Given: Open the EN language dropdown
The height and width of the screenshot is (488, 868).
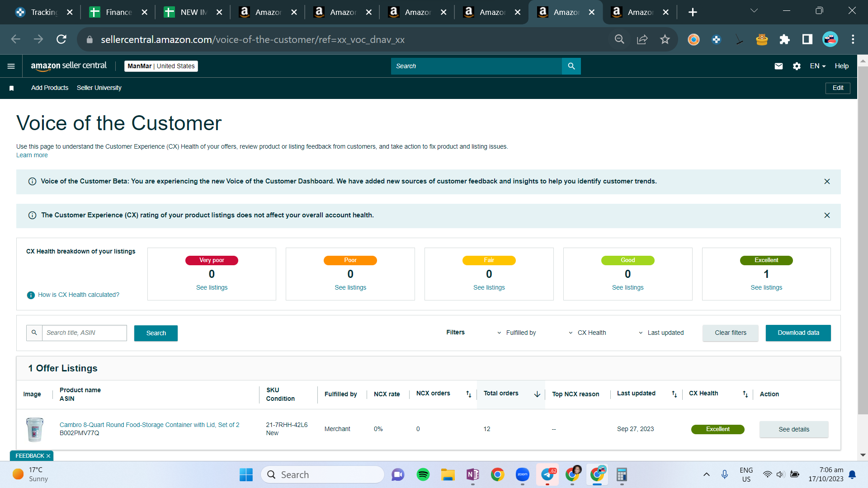Looking at the screenshot, I should 817,66.
